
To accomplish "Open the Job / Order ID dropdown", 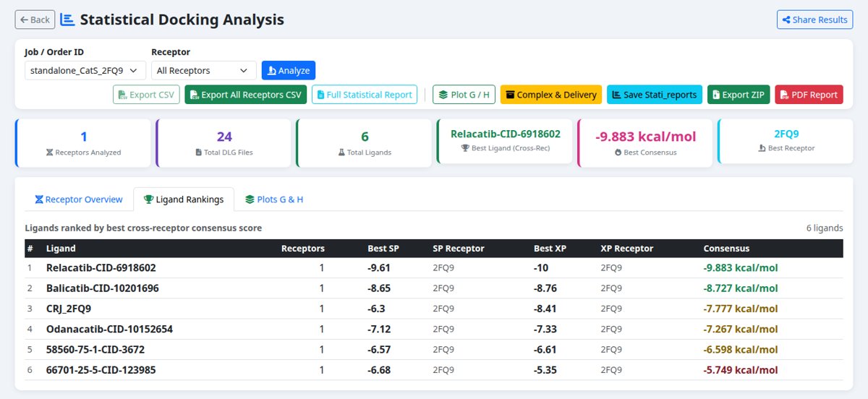I will pyautogui.click(x=85, y=70).
